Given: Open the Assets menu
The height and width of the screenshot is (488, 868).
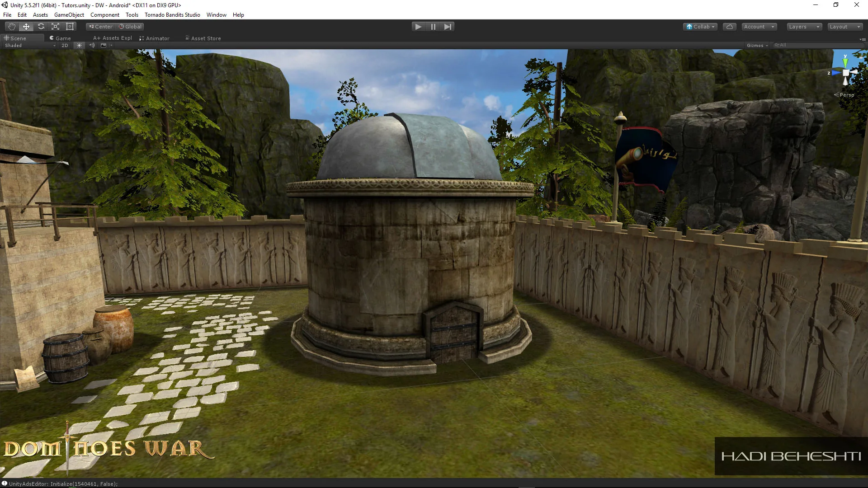Looking at the screenshot, I should point(40,15).
